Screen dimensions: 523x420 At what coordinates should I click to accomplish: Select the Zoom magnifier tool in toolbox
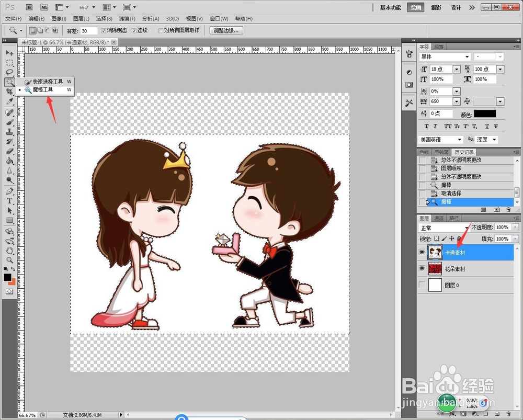(x=9, y=260)
